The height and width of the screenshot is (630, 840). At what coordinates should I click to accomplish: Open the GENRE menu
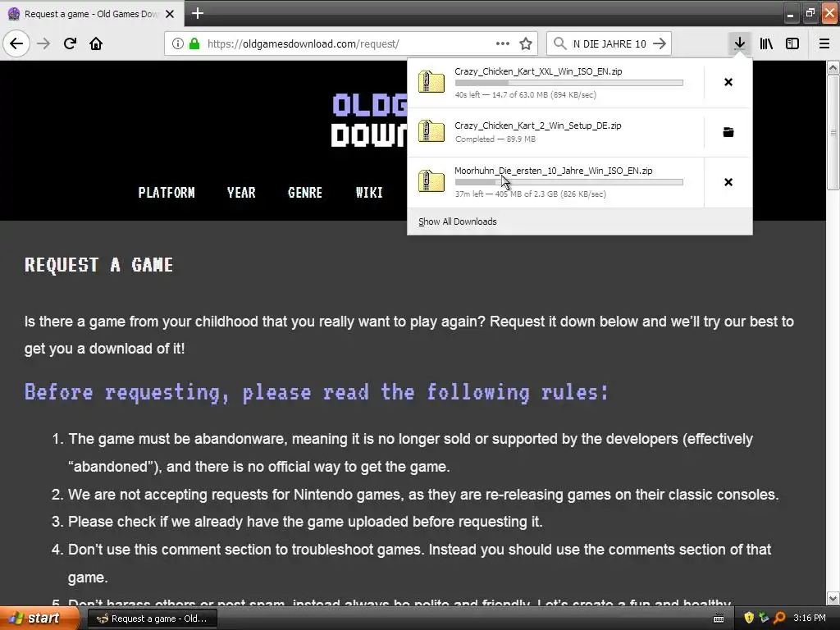click(x=305, y=193)
